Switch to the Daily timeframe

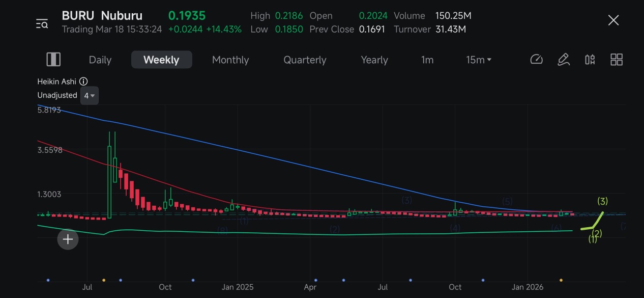tap(100, 60)
